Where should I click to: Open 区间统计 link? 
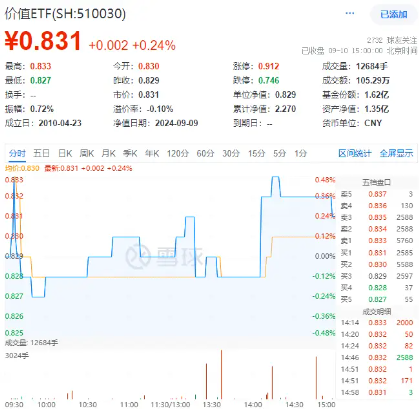[x=355, y=153]
